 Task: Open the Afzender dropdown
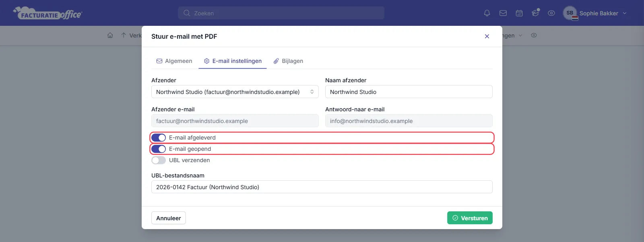[x=235, y=92]
